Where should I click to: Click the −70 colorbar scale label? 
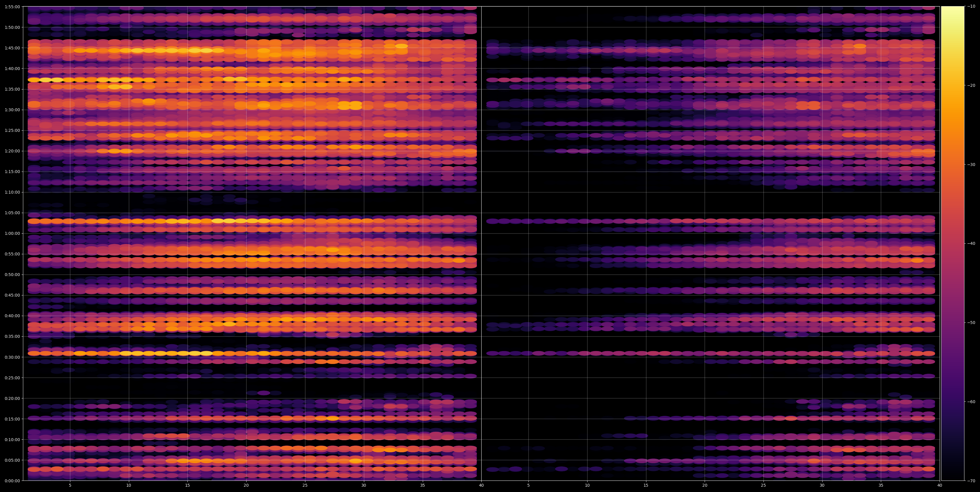tap(971, 481)
